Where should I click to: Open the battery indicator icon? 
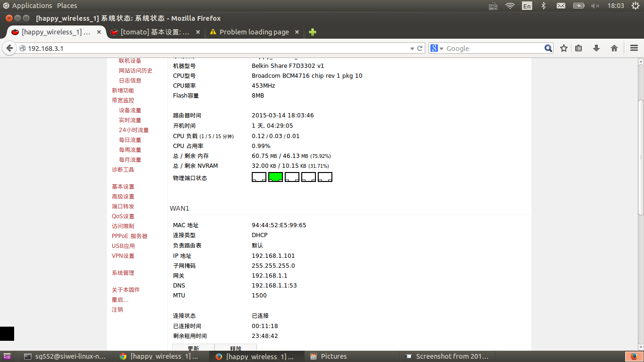coord(579,6)
